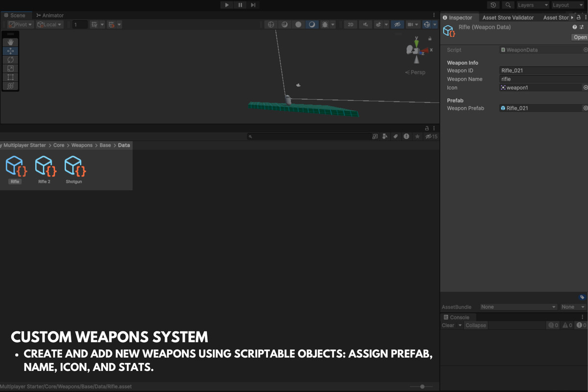Click Collapse in the Console panel
Screen dimensions: 588x392
pyautogui.click(x=475, y=325)
